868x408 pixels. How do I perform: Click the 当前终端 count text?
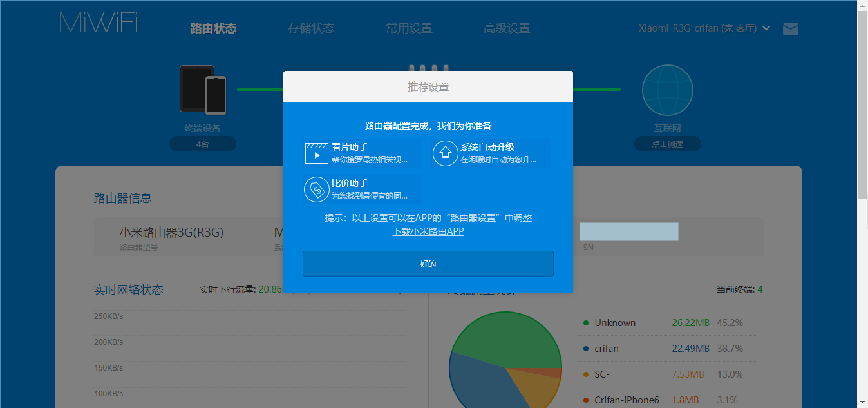point(740,289)
